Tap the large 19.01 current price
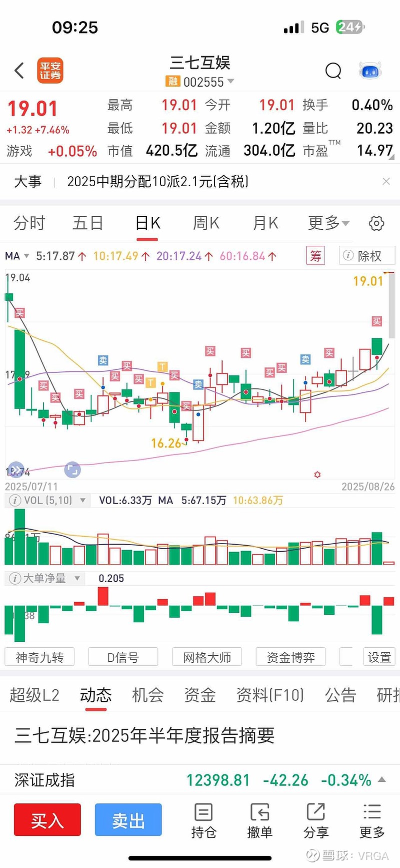400x868 pixels. pos(32,109)
